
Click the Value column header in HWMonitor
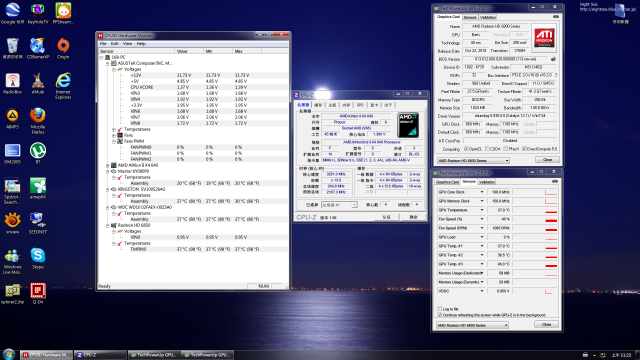(x=189, y=51)
